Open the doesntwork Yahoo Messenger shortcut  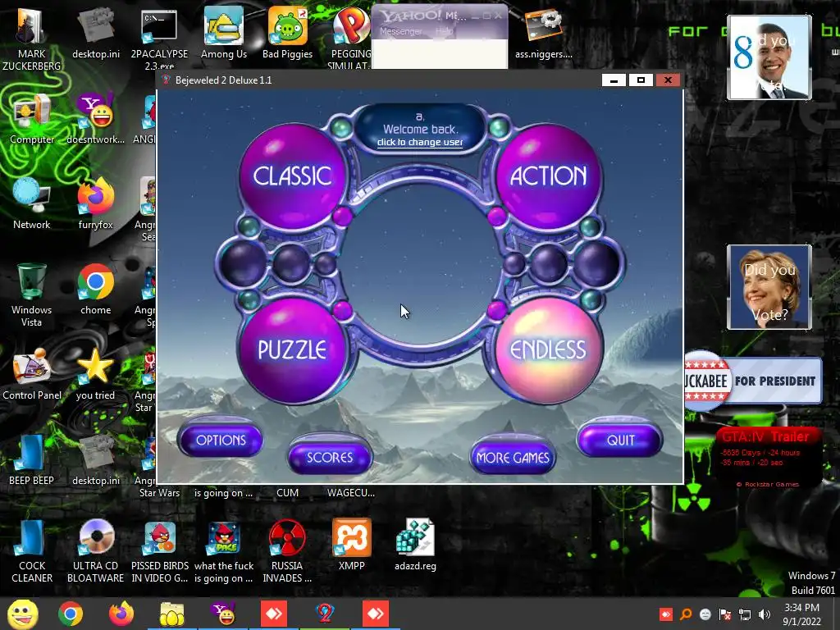[96, 120]
